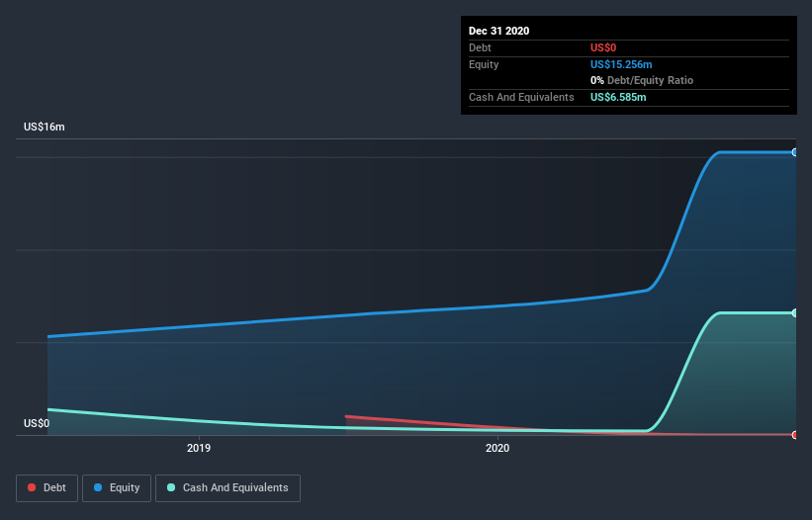The height and width of the screenshot is (520, 812).
Task: Click the 0% Debt/Equity Ratio text
Action: 642,80
